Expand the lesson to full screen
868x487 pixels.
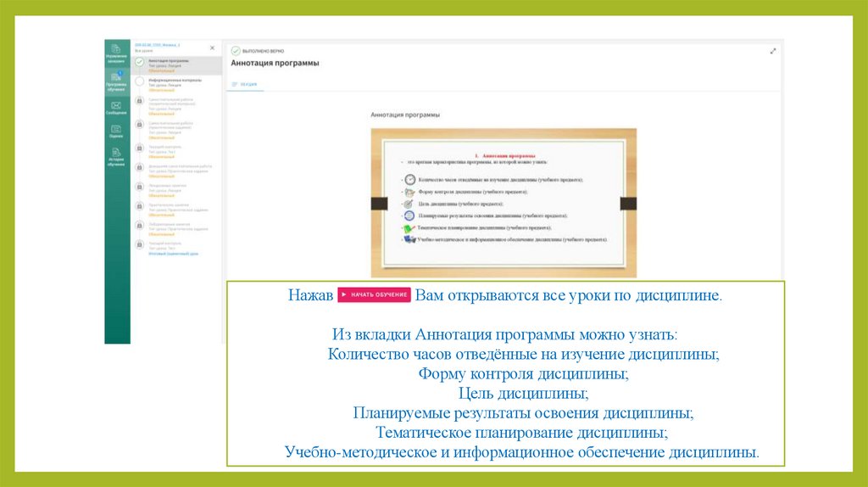(x=773, y=51)
